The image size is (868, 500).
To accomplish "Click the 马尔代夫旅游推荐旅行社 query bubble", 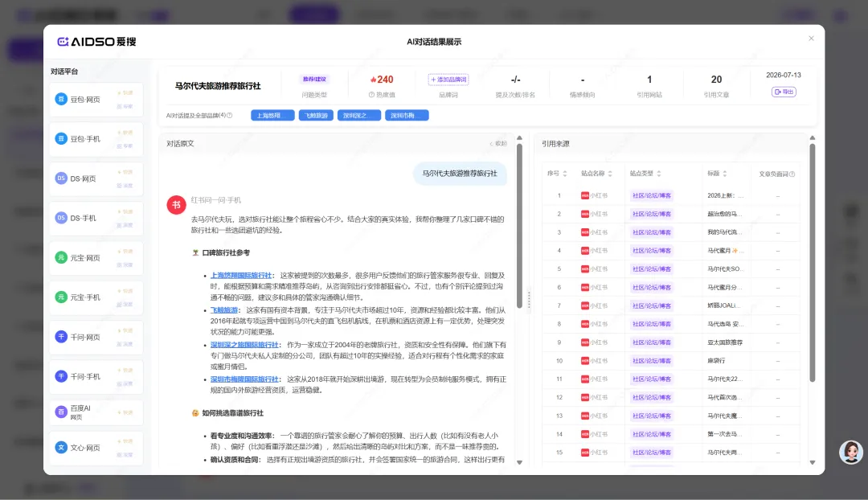I will pyautogui.click(x=460, y=174).
